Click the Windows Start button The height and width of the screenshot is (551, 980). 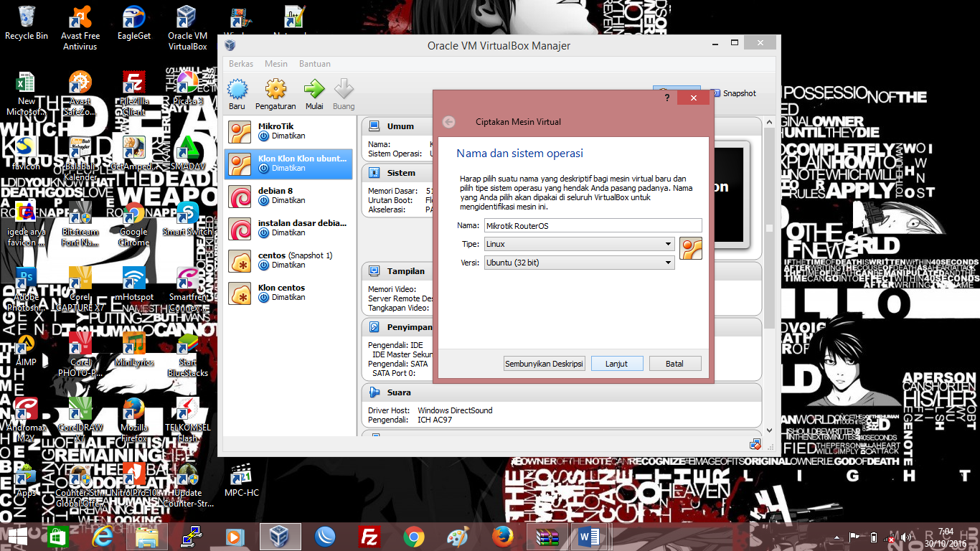click(17, 537)
